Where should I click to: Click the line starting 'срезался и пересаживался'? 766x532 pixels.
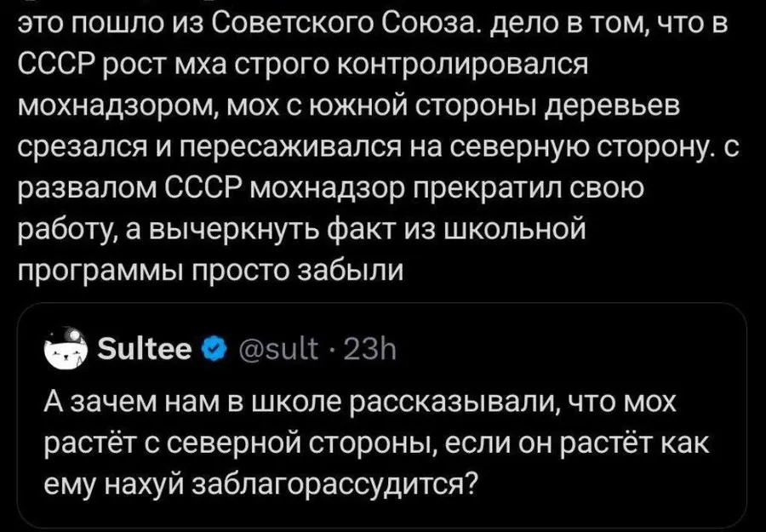tap(379, 147)
